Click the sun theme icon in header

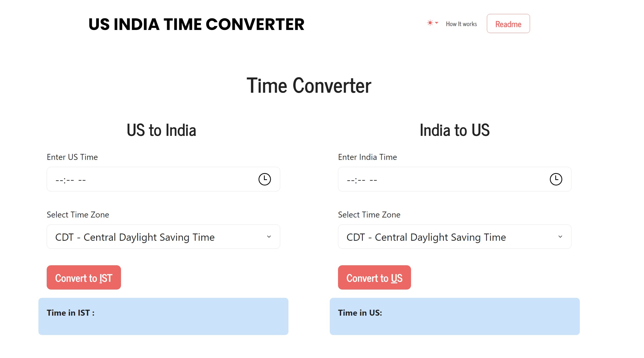(430, 23)
